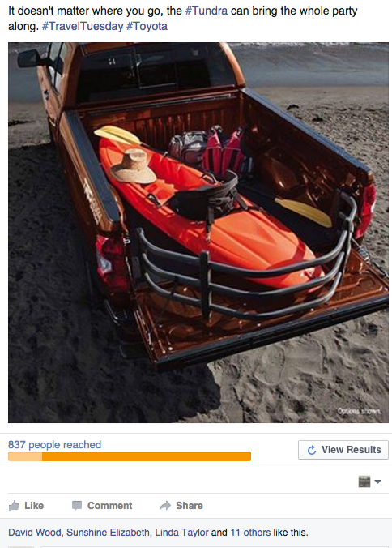This screenshot has width=392, height=548.
Task: Click the speech bubble Comment icon
Action: click(77, 506)
